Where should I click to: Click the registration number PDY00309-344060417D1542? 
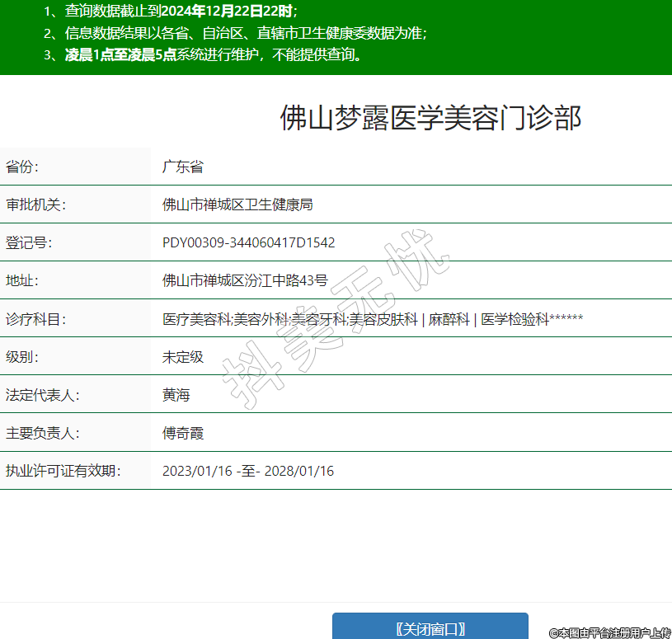tap(248, 242)
